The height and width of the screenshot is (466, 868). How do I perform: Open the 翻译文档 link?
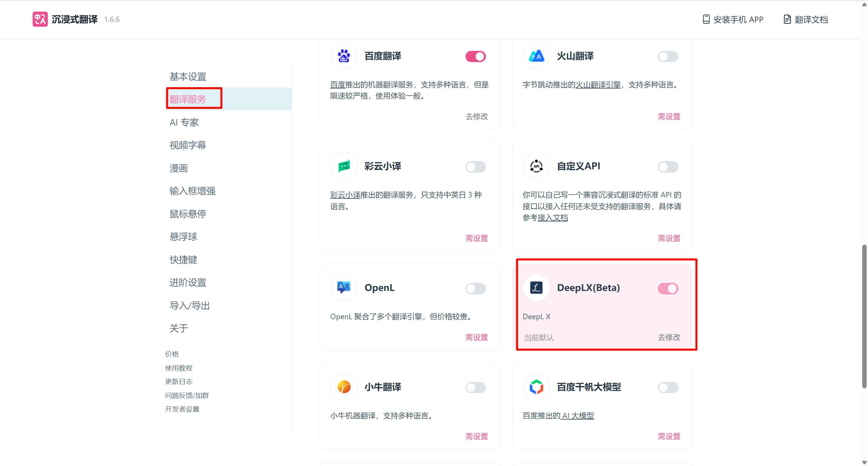coord(806,19)
